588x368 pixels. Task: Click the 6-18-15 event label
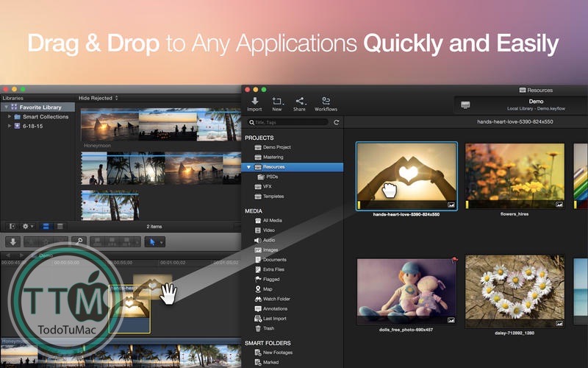click(x=32, y=126)
